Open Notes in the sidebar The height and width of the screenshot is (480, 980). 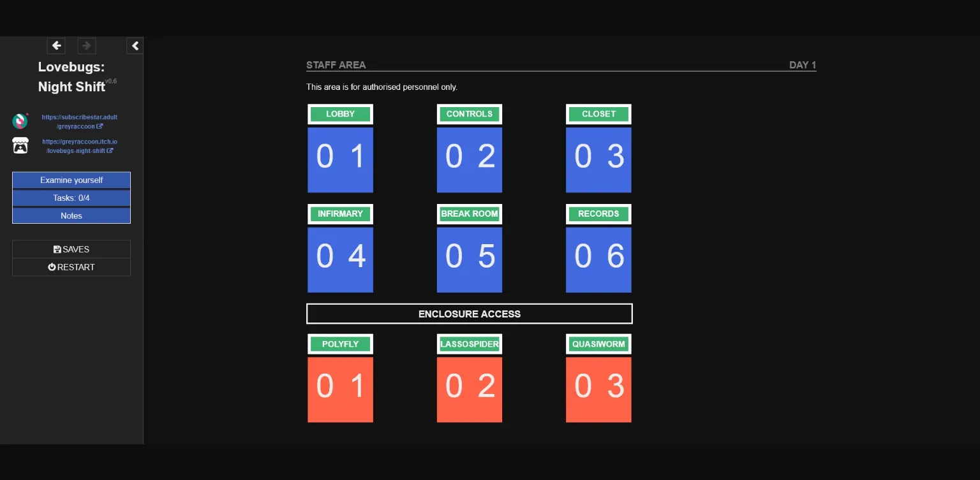(71, 216)
